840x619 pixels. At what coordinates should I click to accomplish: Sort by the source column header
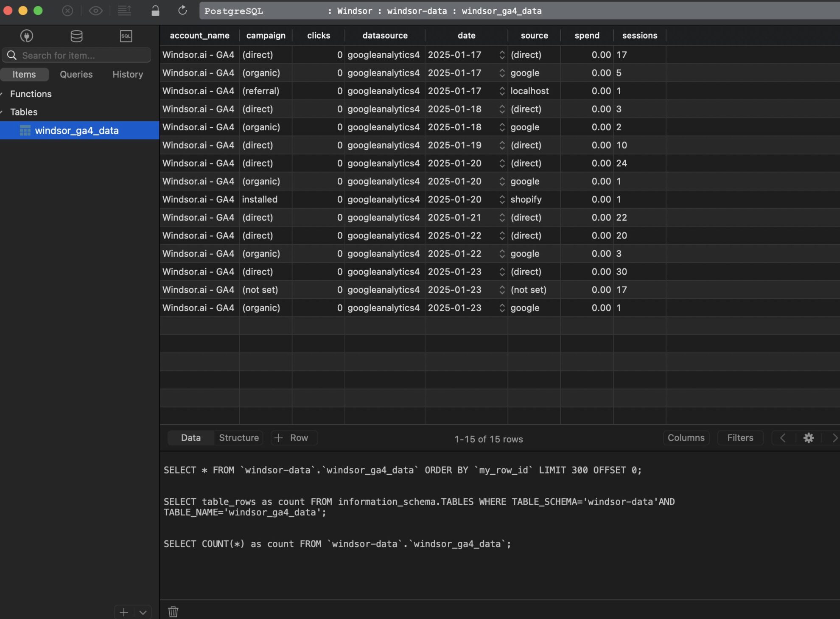534,36
